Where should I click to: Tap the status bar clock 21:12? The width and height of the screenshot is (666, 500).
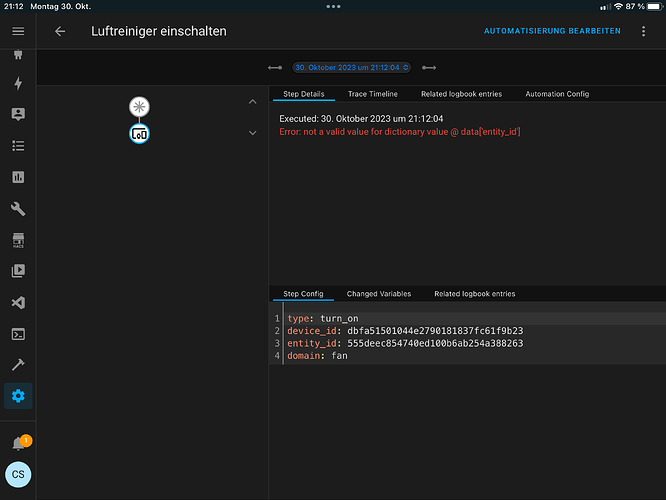(x=14, y=6)
